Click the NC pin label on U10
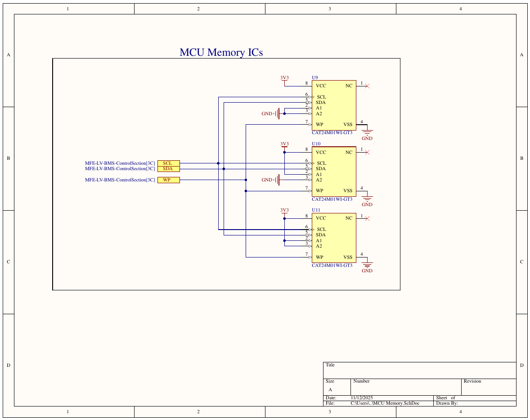The image size is (530, 420). click(x=349, y=153)
